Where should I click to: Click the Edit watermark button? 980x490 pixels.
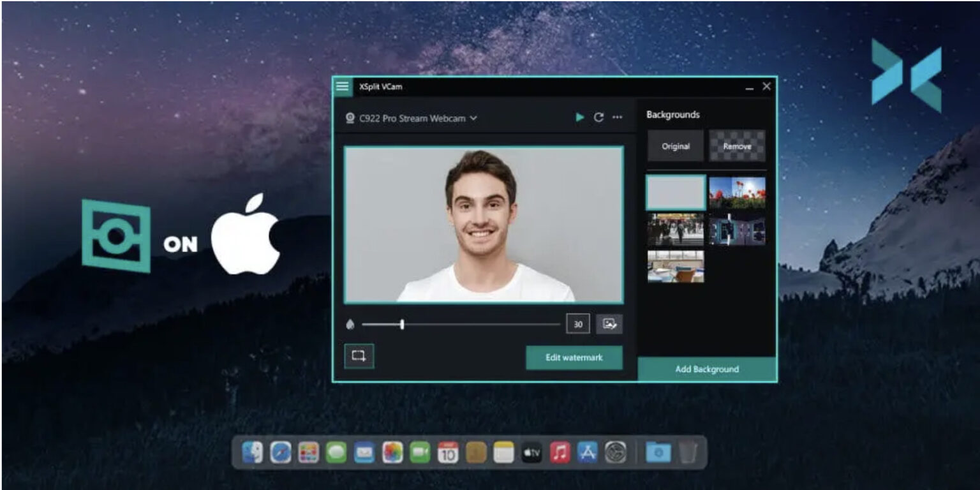click(x=574, y=357)
